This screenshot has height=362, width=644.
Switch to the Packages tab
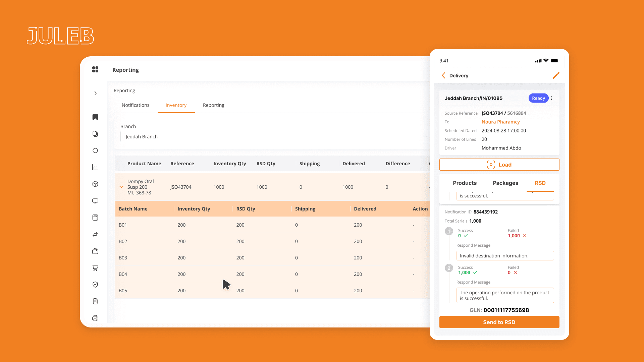(x=505, y=183)
